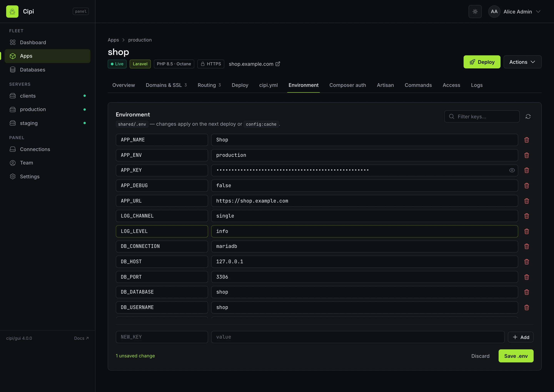The height and width of the screenshot is (392, 554).
Task: Toggle the light/dark theme sun icon
Action: click(x=475, y=11)
